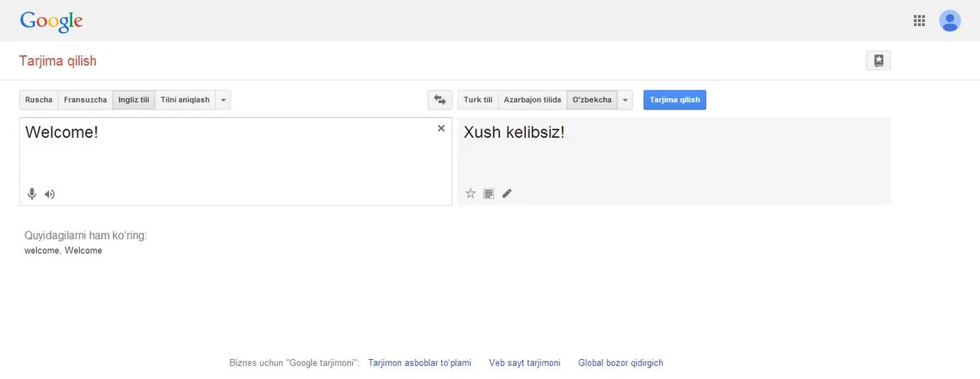Open the Google apps grid

click(920, 21)
